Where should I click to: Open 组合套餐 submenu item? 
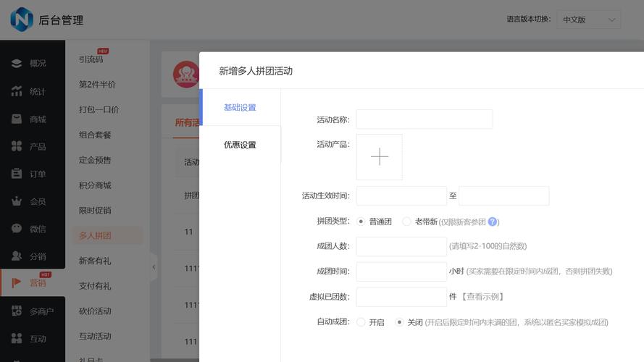(x=95, y=135)
